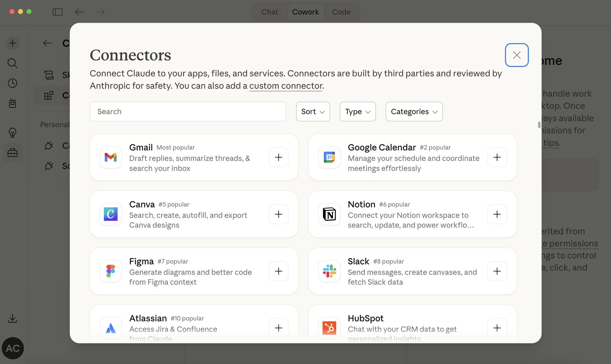Open the Canva connector title

(142, 204)
